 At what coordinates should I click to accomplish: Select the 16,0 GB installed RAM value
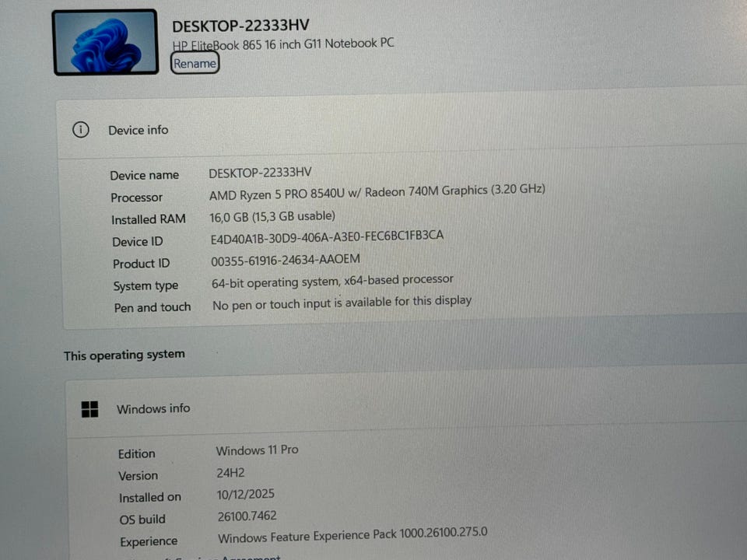tap(272, 217)
